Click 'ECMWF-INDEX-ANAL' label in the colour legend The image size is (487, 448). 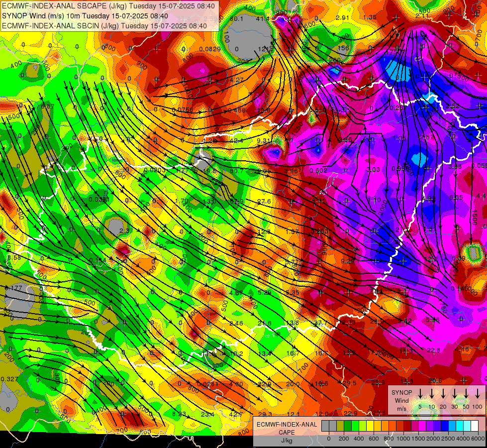[x=287, y=425]
